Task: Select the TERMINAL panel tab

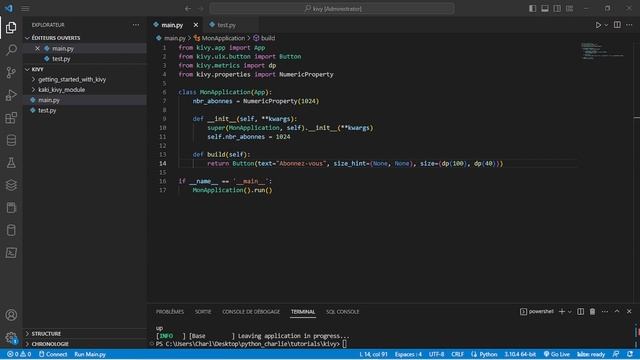Action: coord(303,311)
